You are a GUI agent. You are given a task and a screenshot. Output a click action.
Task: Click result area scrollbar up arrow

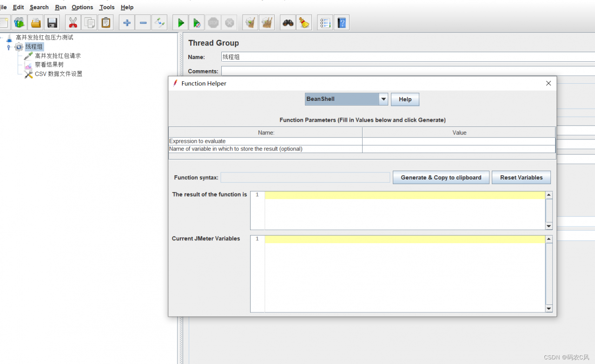coord(549,195)
